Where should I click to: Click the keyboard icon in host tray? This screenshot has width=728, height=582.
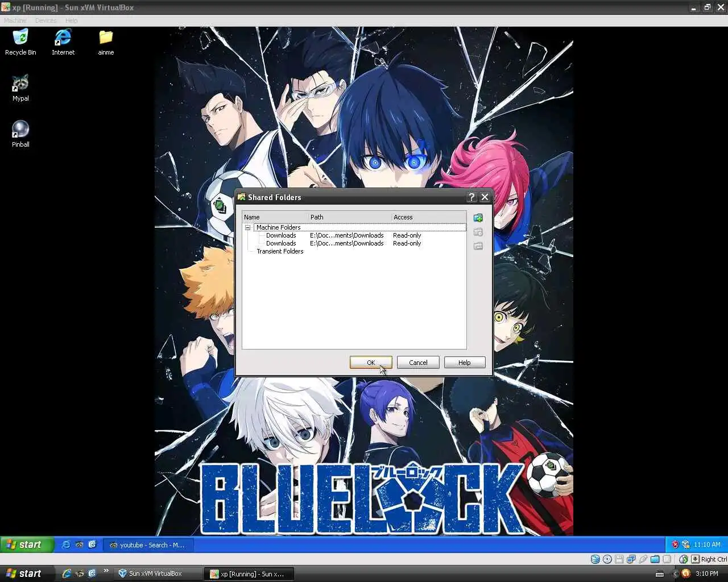[660, 573]
